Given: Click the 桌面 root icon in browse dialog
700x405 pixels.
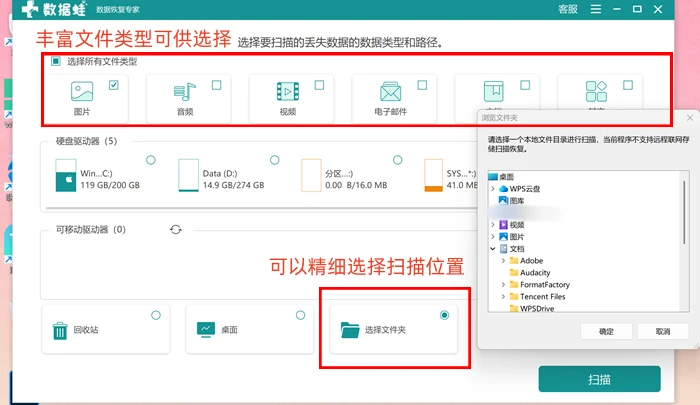Looking at the screenshot, I should point(493,176).
